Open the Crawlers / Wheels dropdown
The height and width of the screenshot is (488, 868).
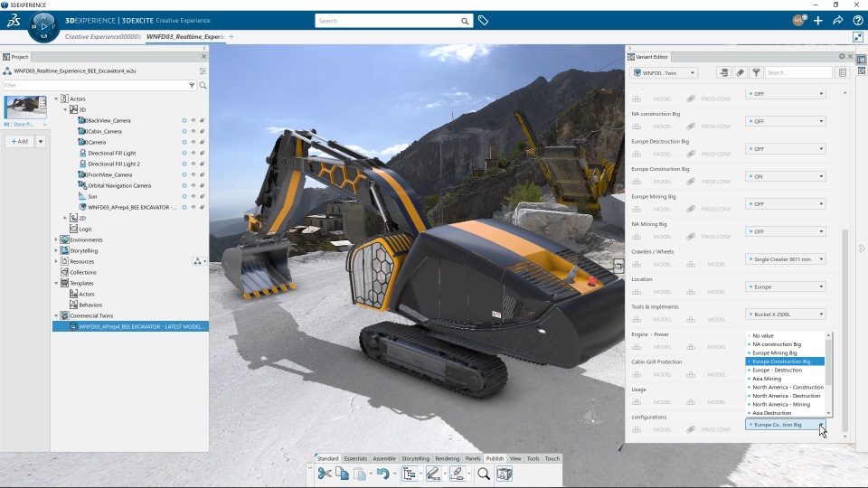coord(786,259)
